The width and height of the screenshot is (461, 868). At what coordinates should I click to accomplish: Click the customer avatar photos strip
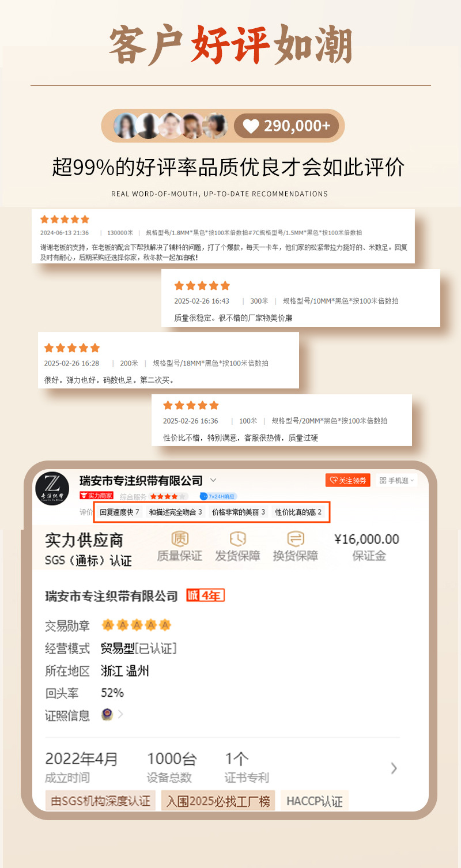pyautogui.click(x=171, y=126)
